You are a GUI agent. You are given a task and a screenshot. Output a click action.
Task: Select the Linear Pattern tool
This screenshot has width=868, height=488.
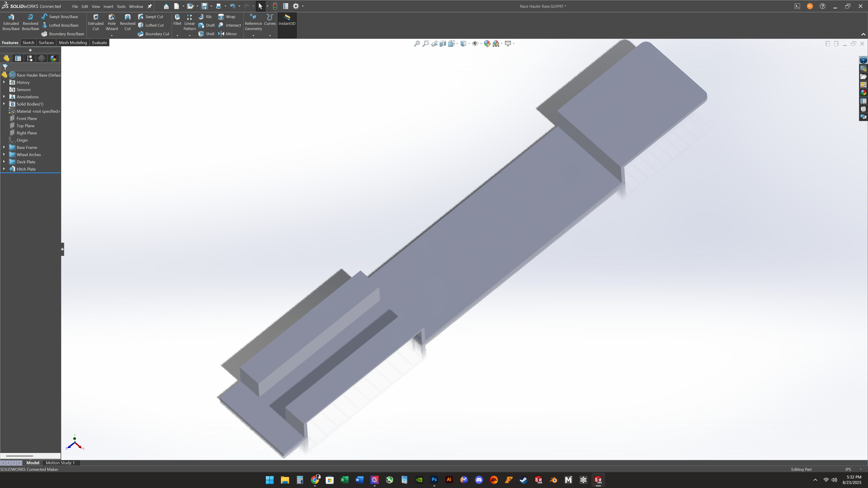[189, 22]
